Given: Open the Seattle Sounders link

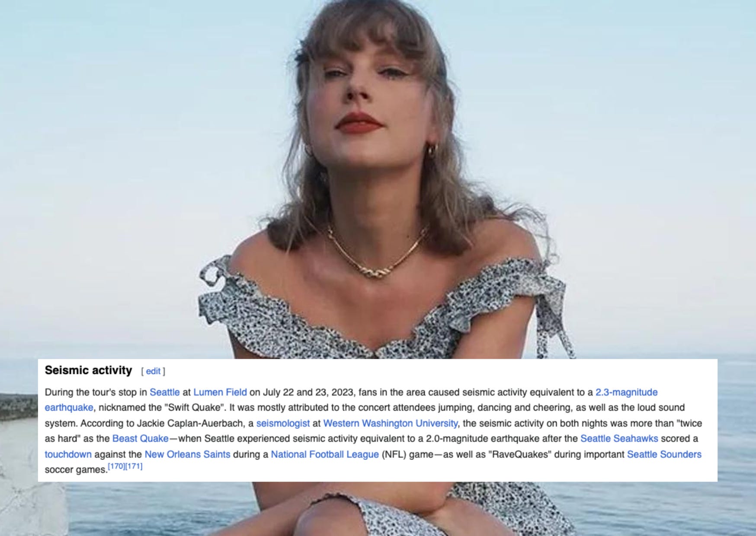Looking at the screenshot, I should (664, 454).
